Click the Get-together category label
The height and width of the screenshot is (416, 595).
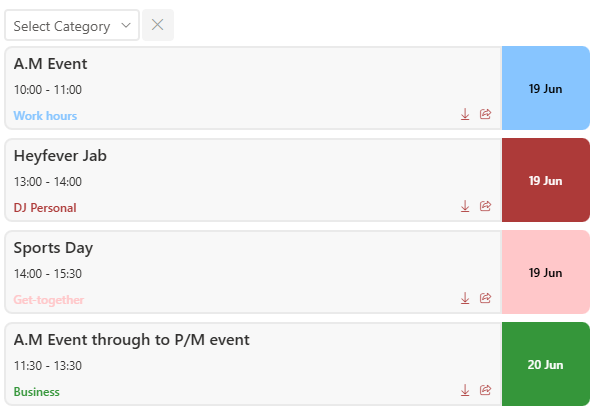click(x=49, y=300)
